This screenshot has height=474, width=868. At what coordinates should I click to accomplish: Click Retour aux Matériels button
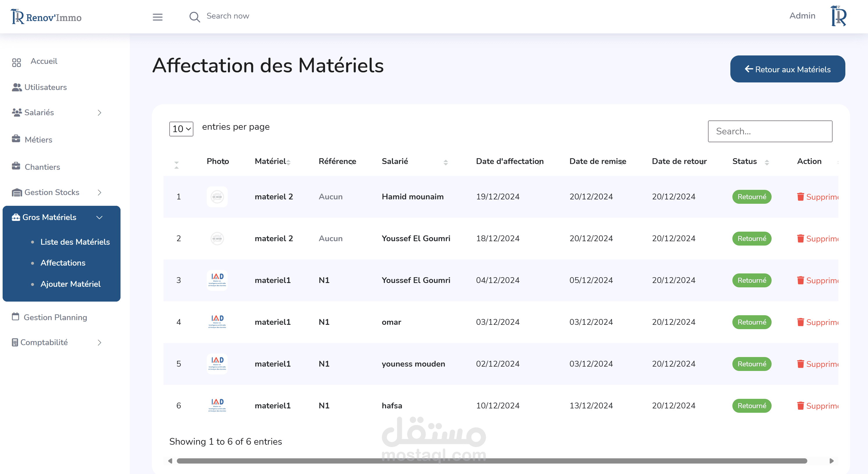tap(787, 69)
